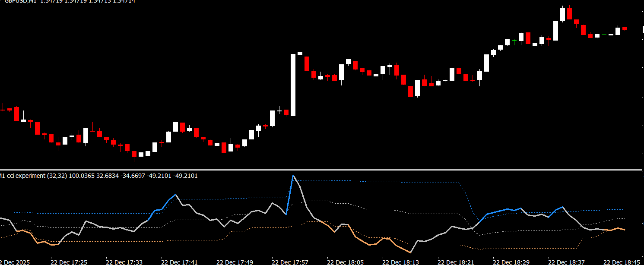Select the lowest gray trough of the CCI line
This screenshot has height=265, width=644.
pyautogui.click(x=411, y=253)
